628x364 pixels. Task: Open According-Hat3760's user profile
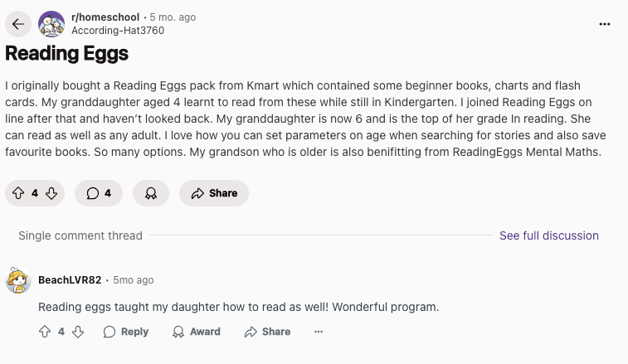[x=118, y=31]
